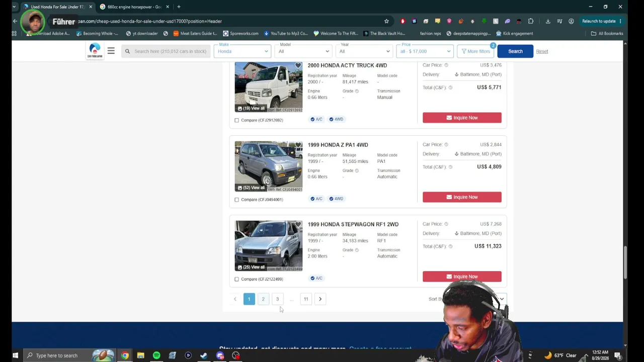
Task: Open the notification center icon
Action: pos(617,355)
